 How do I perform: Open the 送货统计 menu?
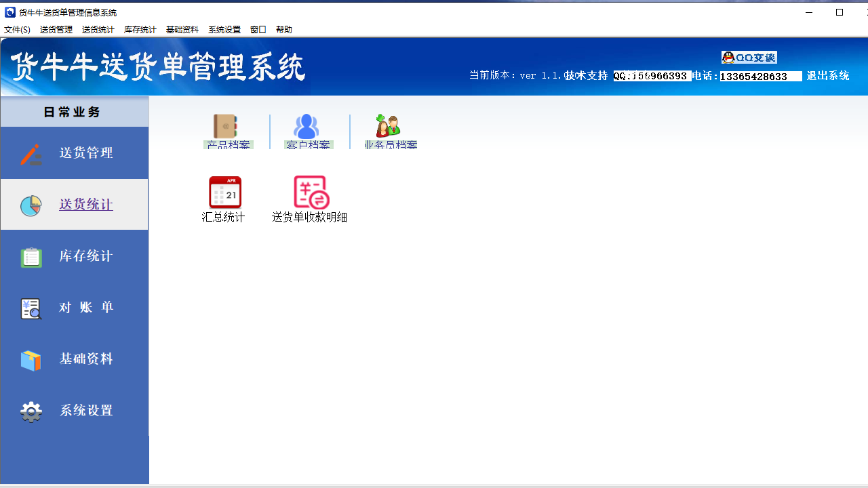click(x=97, y=29)
